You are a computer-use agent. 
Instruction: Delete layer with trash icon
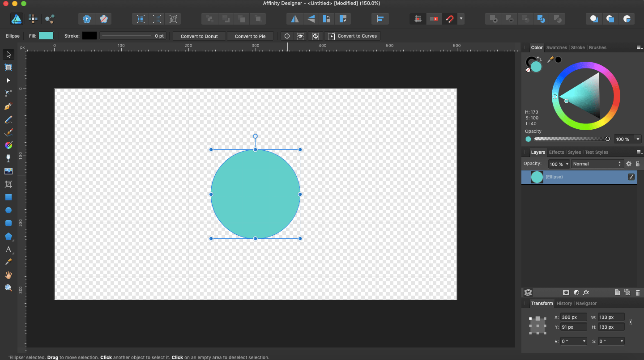coord(638,292)
